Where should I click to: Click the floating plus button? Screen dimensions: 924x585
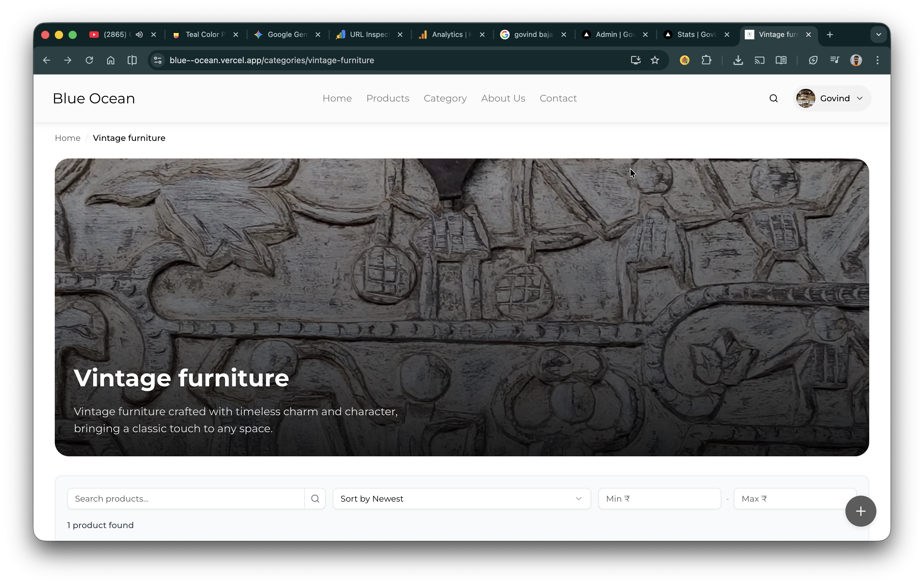coord(860,511)
